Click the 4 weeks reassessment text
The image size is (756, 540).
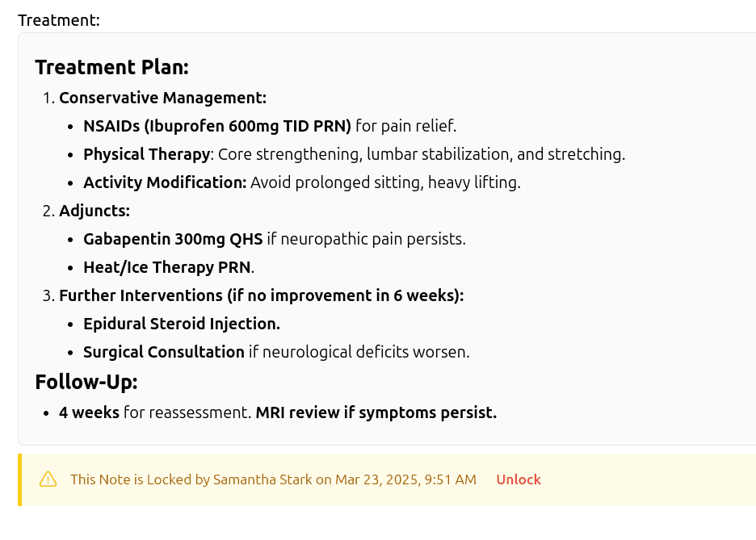click(x=155, y=412)
